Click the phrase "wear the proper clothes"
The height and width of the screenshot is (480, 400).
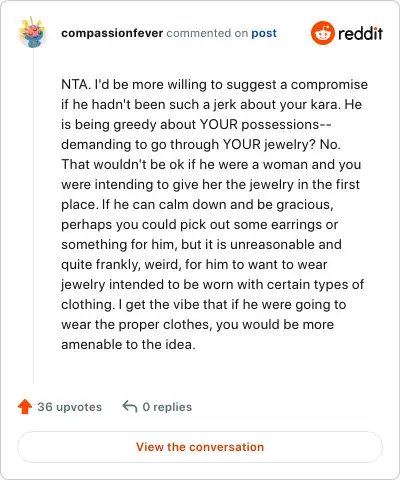tap(137, 324)
